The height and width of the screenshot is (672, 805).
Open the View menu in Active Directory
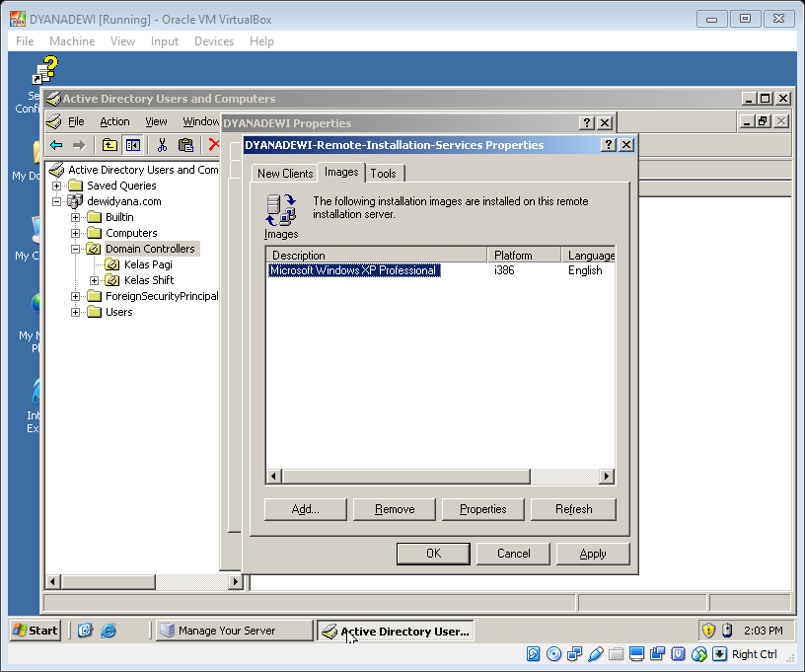coord(156,121)
